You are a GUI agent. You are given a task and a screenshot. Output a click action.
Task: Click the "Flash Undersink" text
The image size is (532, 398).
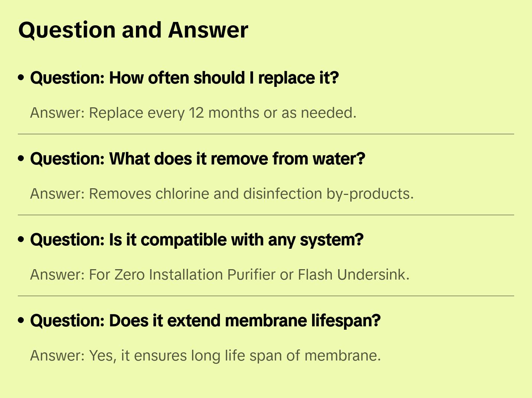click(352, 275)
